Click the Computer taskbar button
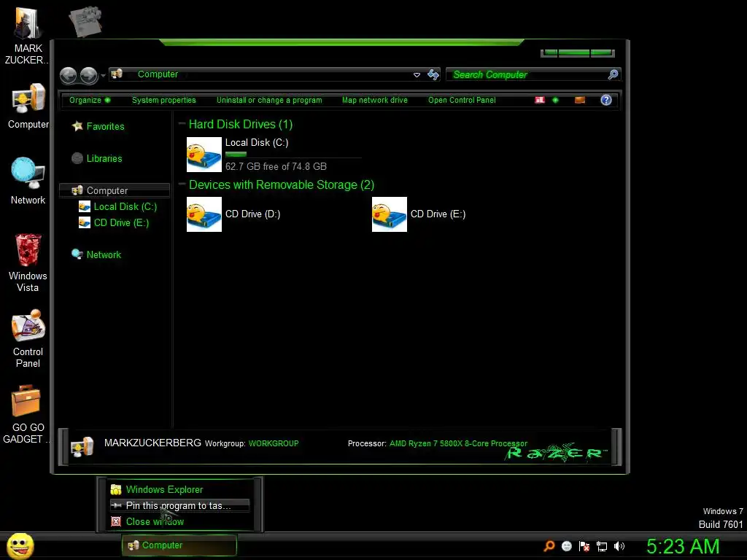This screenshot has height=560, width=747. click(179, 545)
